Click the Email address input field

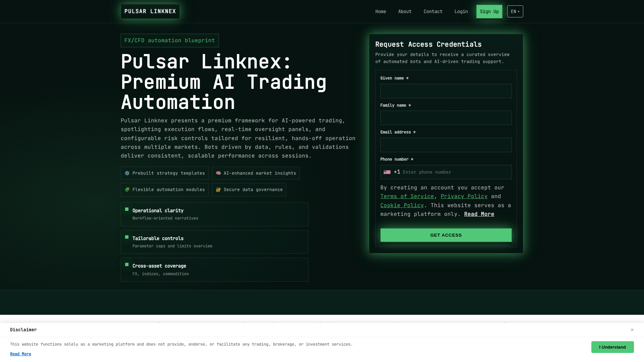(x=446, y=145)
